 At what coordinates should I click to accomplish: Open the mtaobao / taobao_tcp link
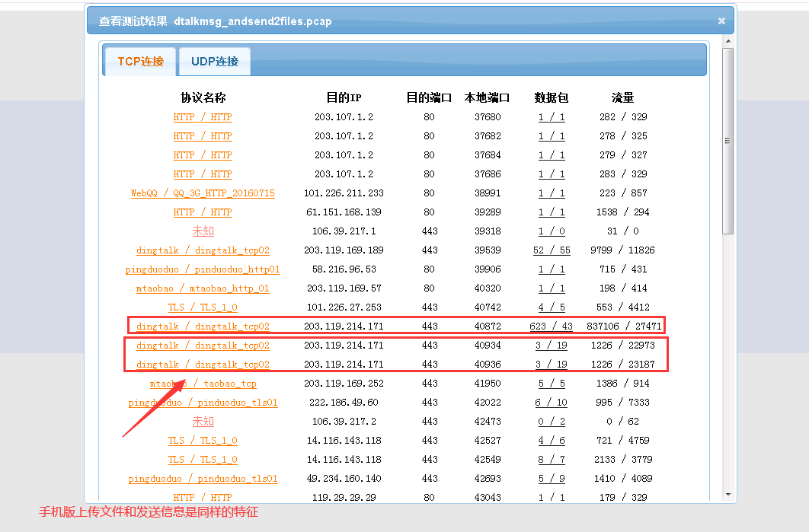point(203,384)
